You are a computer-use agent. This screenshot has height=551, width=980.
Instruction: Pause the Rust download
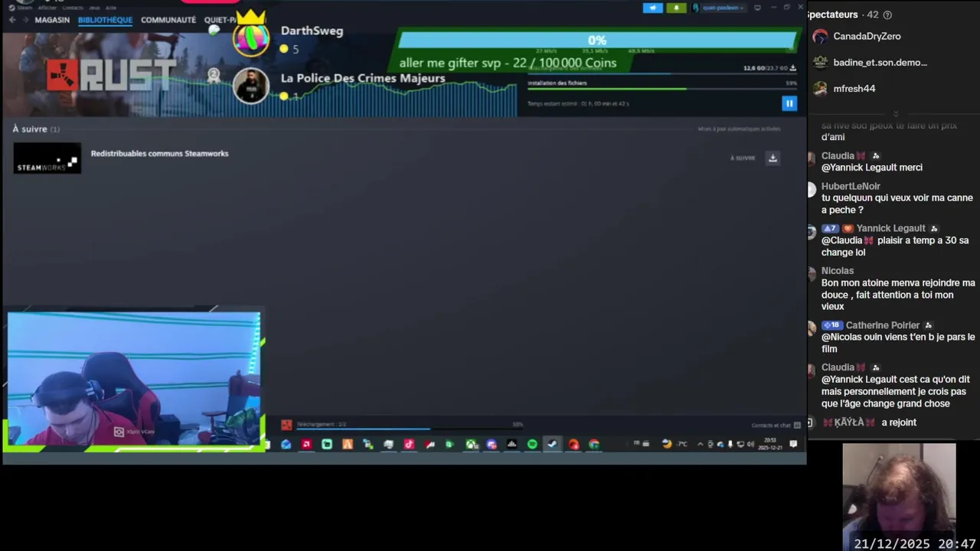(x=789, y=103)
